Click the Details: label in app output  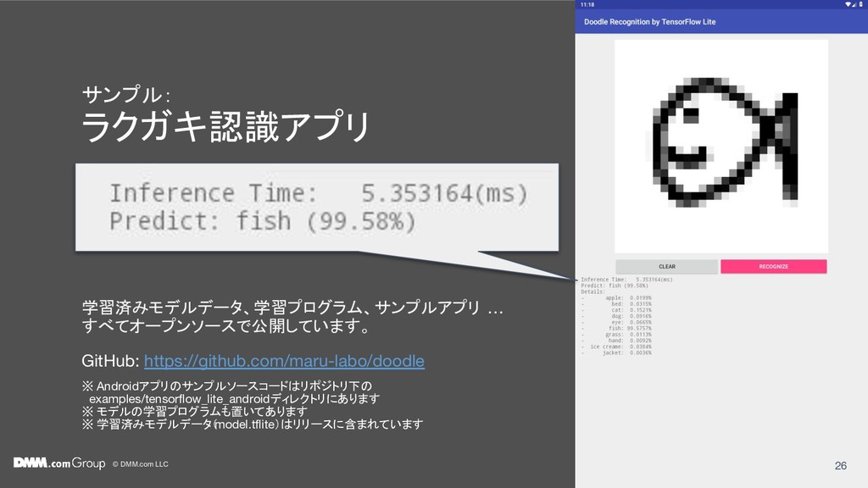pyautogui.click(x=593, y=291)
